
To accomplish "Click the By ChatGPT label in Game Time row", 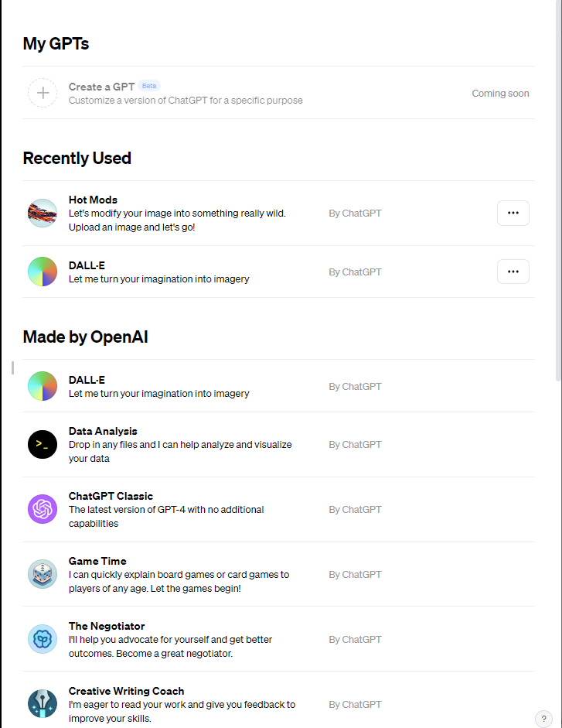I will [x=355, y=574].
